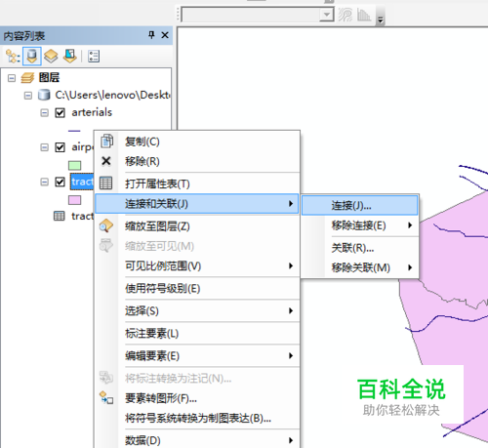488x448 pixels.
Task: Select List By Source icon
Action: (x=32, y=56)
